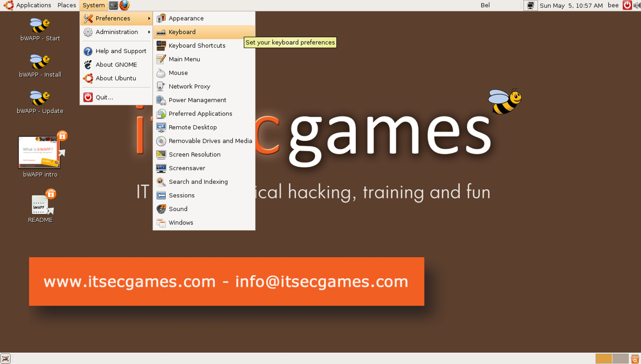The height and width of the screenshot is (364, 641).
Task: Open Sound preferences
Action: coord(204,209)
